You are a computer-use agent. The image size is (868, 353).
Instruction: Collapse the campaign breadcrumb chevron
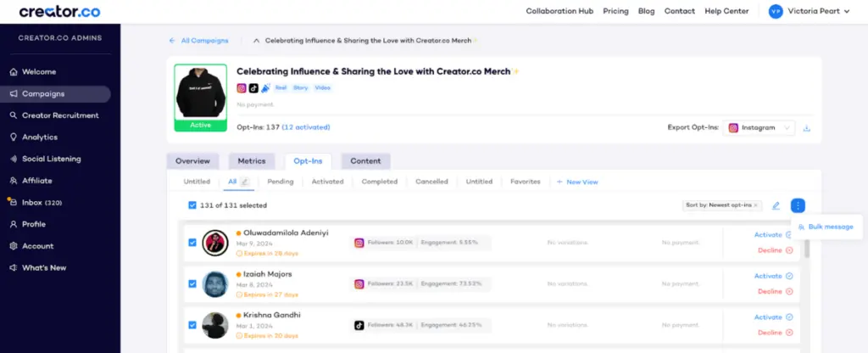click(x=257, y=40)
